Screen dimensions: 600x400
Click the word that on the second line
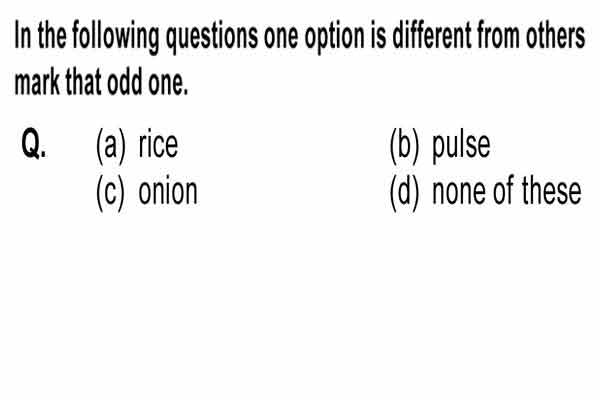click(83, 82)
